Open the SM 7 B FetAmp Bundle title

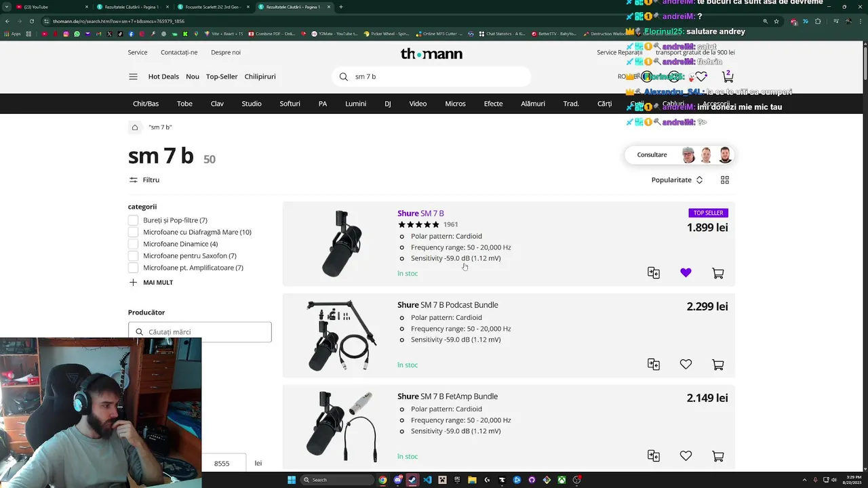coord(448,396)
